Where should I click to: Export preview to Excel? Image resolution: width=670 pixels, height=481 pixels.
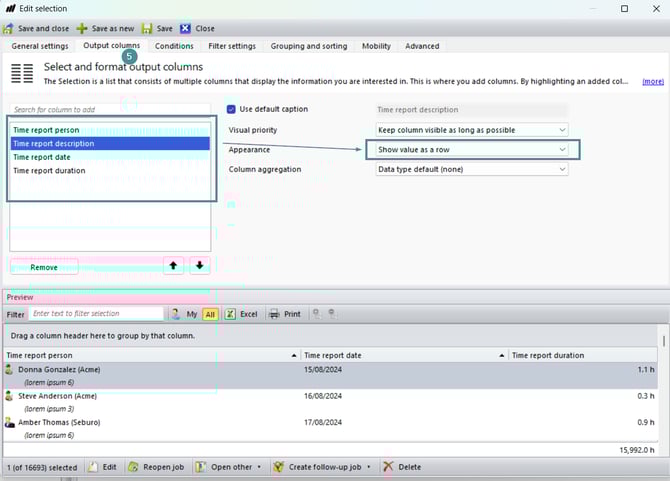pos(241,314)
